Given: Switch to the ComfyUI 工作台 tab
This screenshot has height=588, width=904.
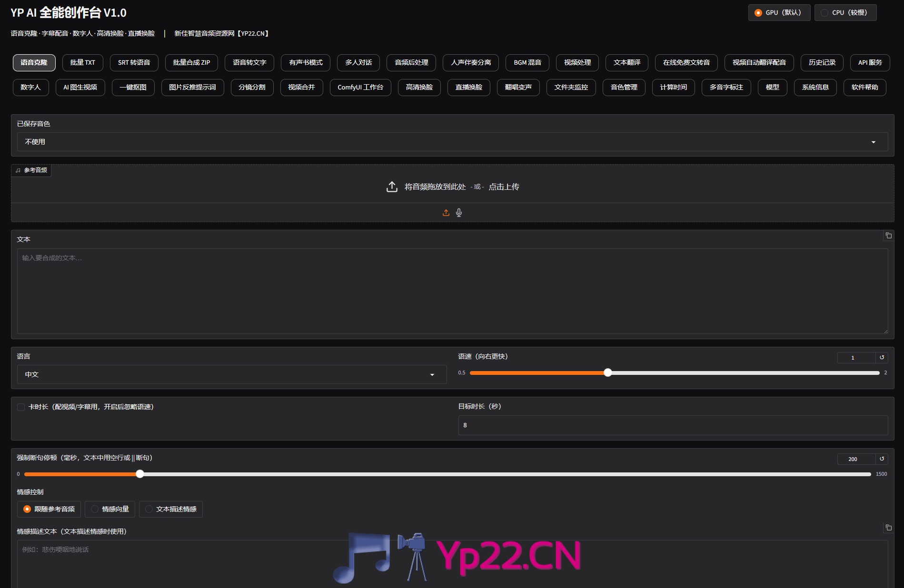Looking at the screenshot, I should (360, 87).
